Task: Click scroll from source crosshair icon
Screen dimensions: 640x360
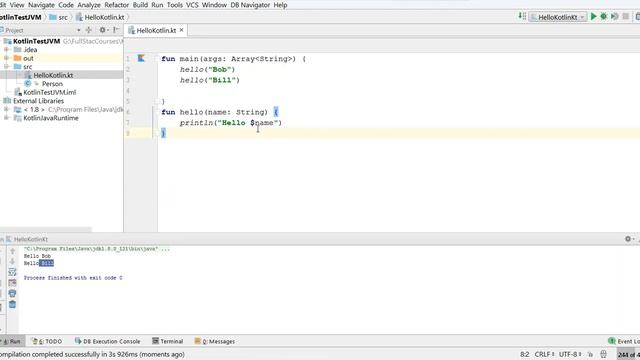Action: point(89,30)
